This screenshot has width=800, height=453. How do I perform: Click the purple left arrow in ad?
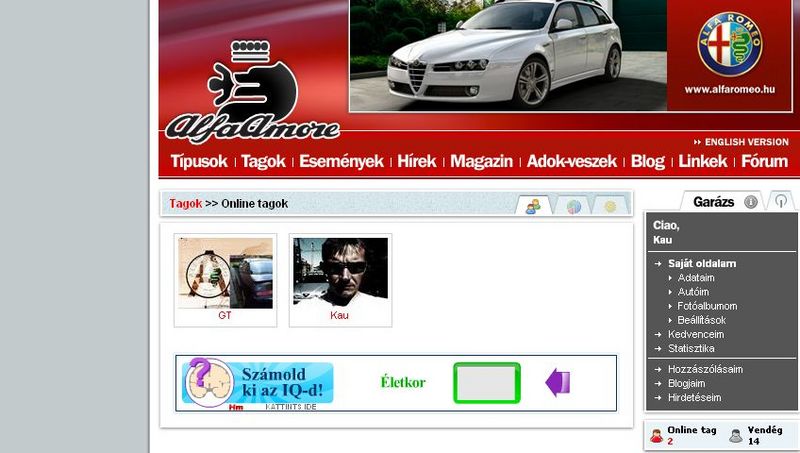pyautogui.click(x=558, y=383)
